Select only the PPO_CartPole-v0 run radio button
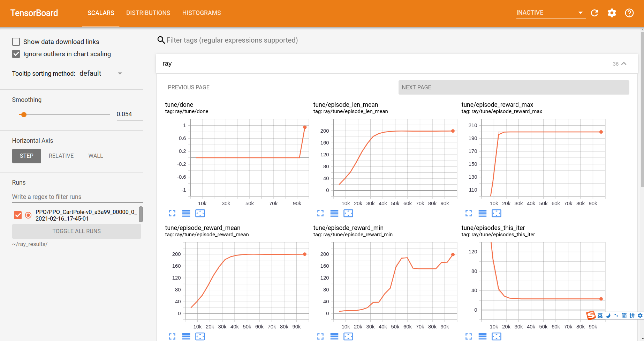644x341 pixels. [x=28, y=215]
